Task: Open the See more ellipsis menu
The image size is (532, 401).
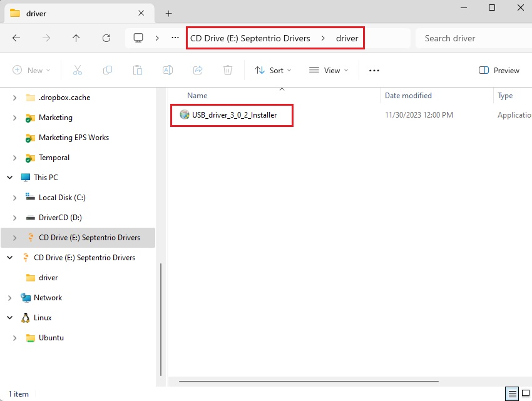Action: (374, 71)
